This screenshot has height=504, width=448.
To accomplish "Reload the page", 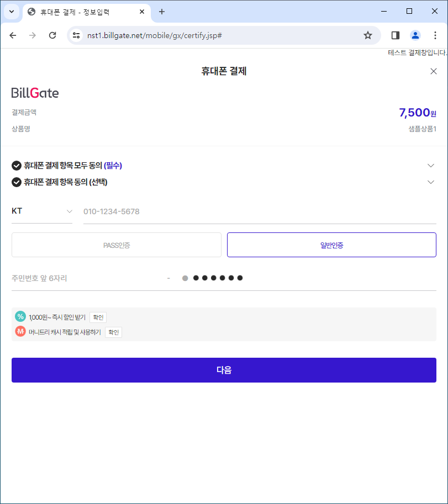I will (x=52, y=35).
